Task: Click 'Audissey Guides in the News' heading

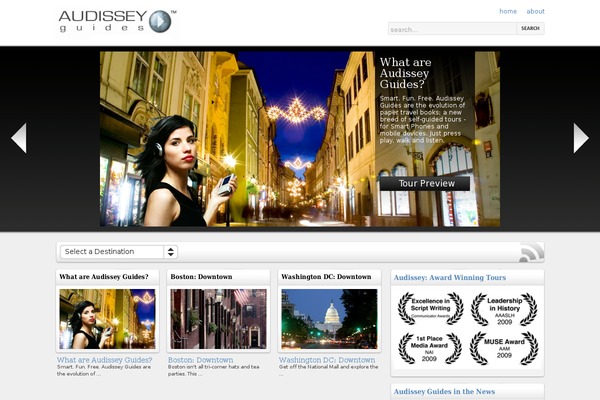Action: coord(444,391)
